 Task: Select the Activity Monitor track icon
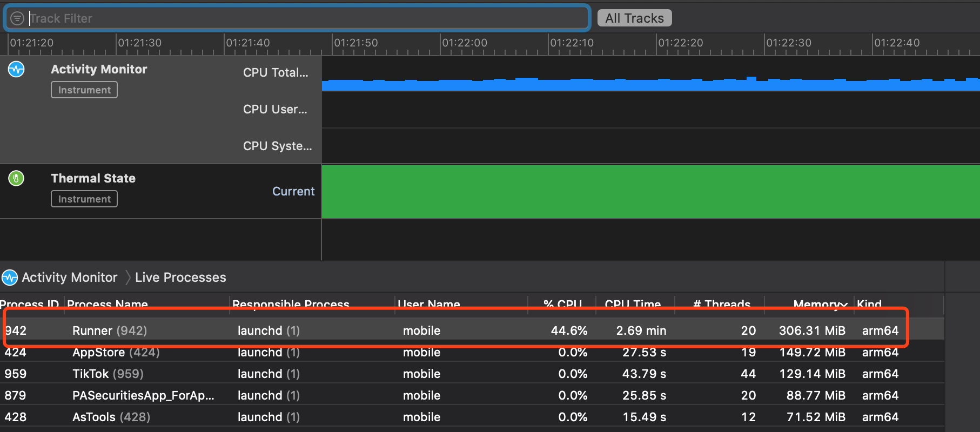click(16, 69)
